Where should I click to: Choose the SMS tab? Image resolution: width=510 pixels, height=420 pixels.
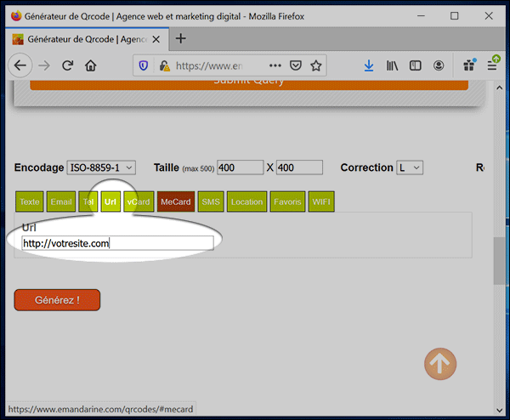point(211,201)
